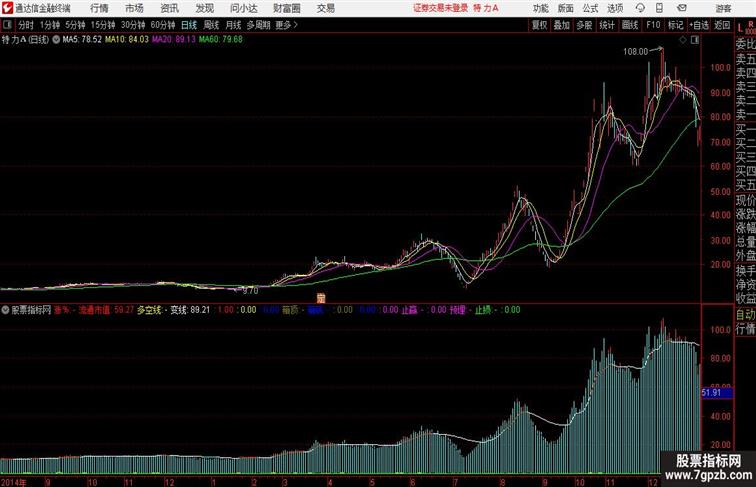Click the 游客 user account label
Viewport: 756px width, 487px height.
point(723,8)
